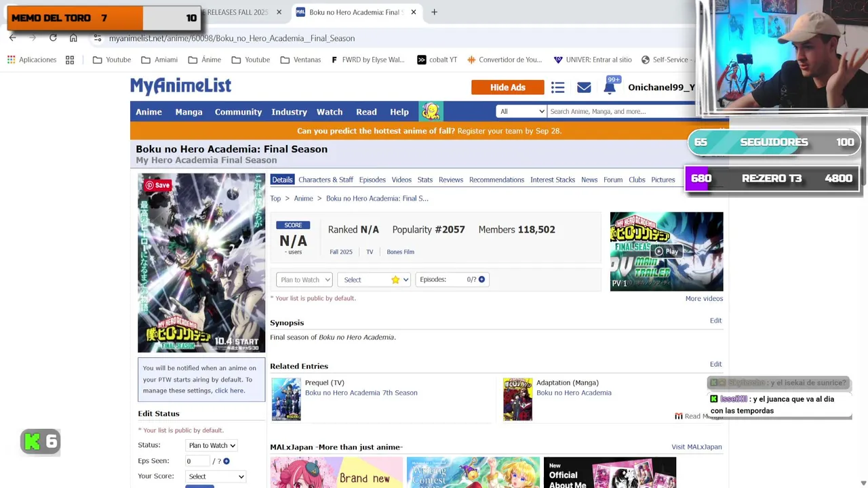Open the Watch menu
Screen dimensions: 868x488
pyautogui.click(x=330, y=112)
